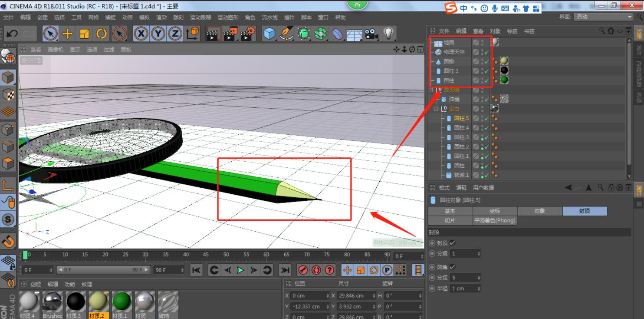Select the Scale tool

tap(85, 33)
